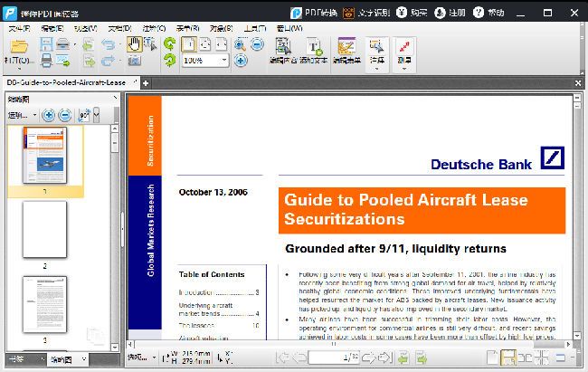The height and width of the screenshot is (372, 588).
Task: Open the print options dropdown arrow
Action: pyautogui.click(x=75, y=44)
